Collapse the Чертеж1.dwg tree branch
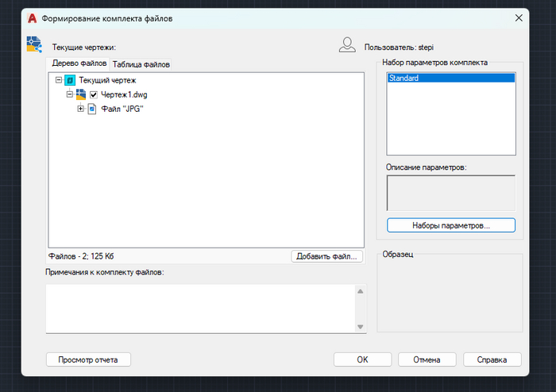556x392 pixels. pos(70,94)
